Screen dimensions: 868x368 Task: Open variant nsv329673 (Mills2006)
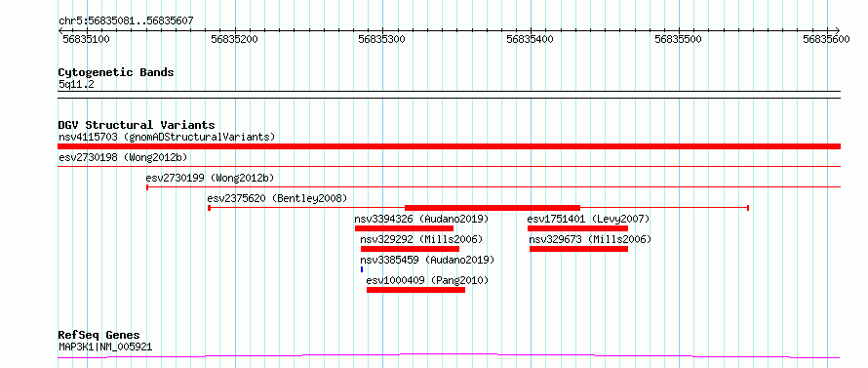[x=590, y=239]
